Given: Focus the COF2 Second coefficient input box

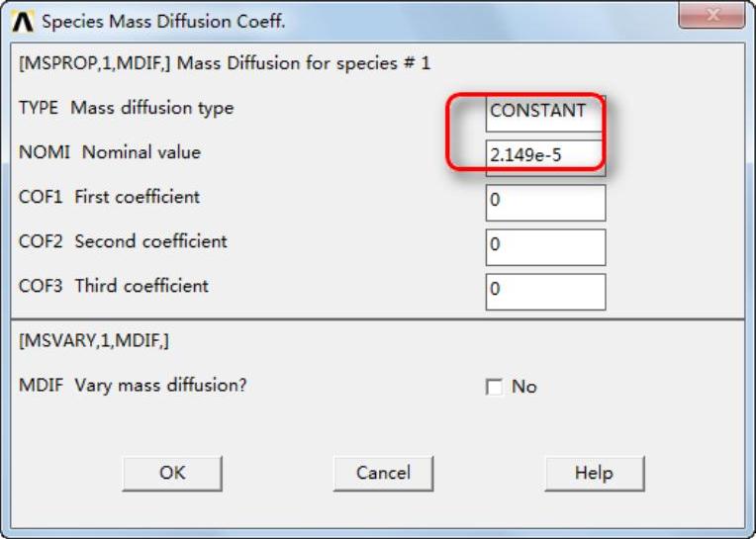Looking at the screenshot, I should click(x=545, y=246).
